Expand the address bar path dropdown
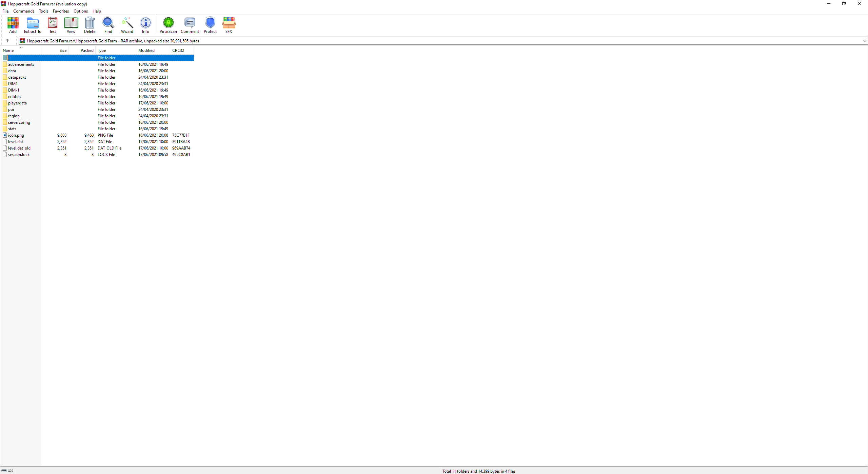The image size is (868, 474). tap(865, 41)
